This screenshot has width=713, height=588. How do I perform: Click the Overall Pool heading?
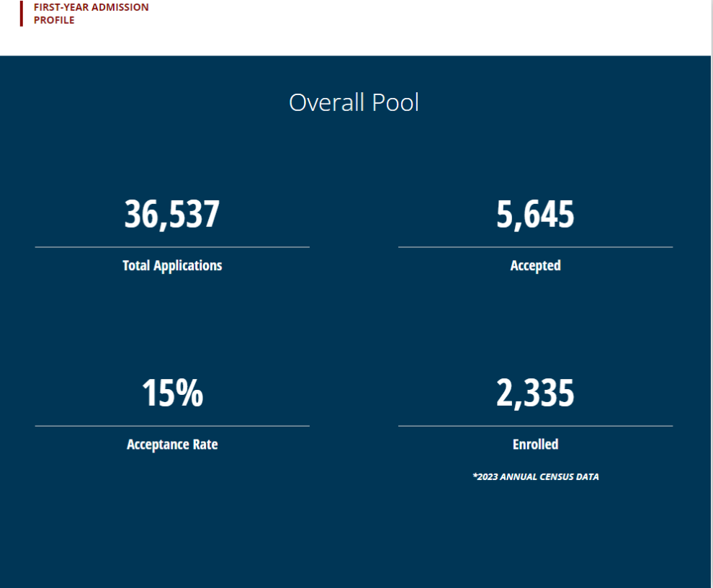point(354,102)
